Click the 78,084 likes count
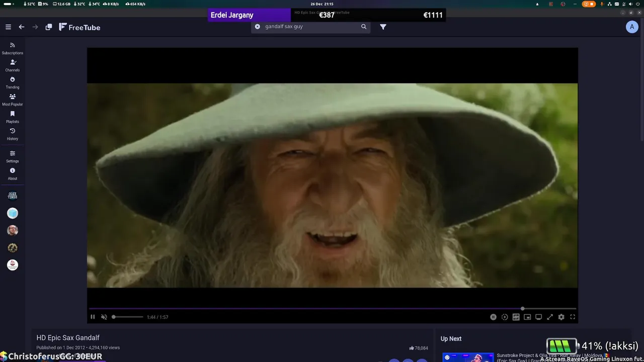Viewport: 644px width, 362px height. [x=419, y=348]
